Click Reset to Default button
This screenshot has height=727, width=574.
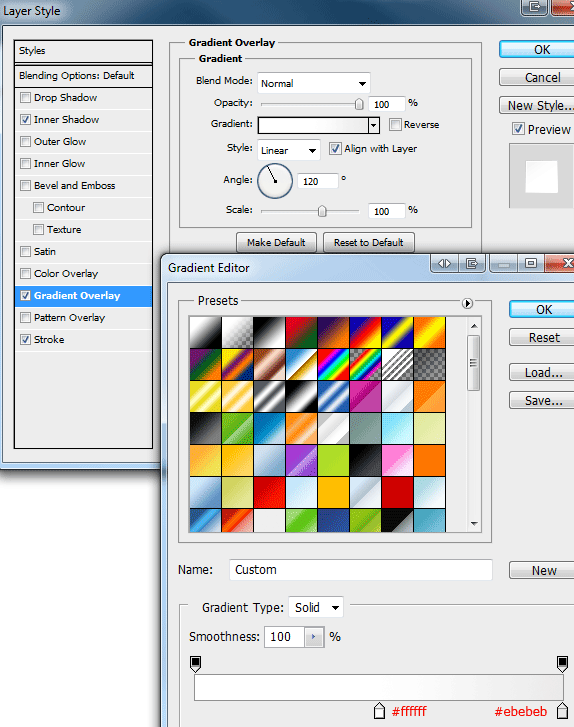point(369,242)
